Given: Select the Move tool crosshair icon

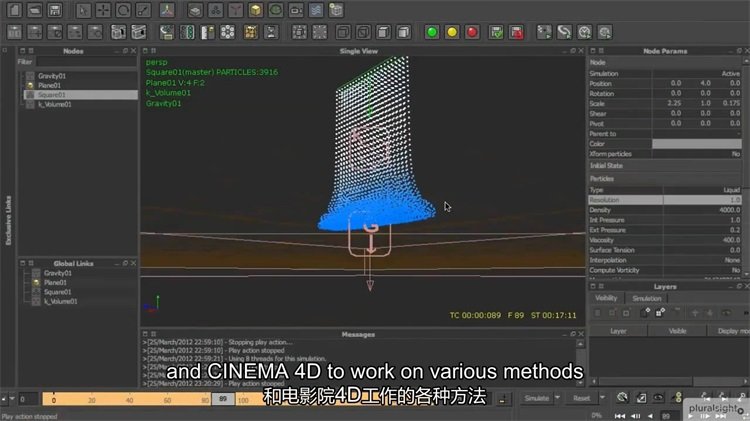Looking at the screenshot, I should 103,10.
